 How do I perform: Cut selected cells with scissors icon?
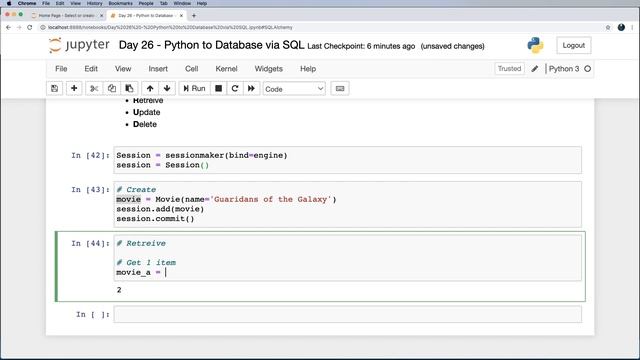tap(94, 89)
